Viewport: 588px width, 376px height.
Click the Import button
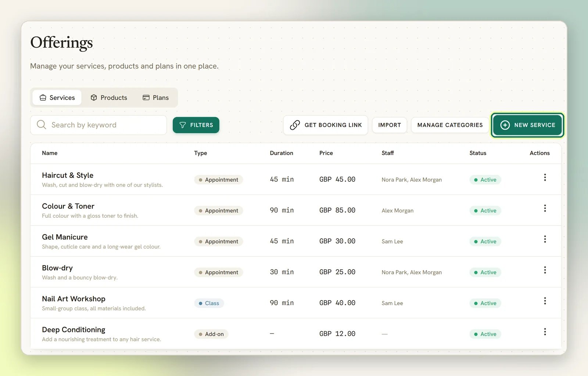[x=390, y=125]
